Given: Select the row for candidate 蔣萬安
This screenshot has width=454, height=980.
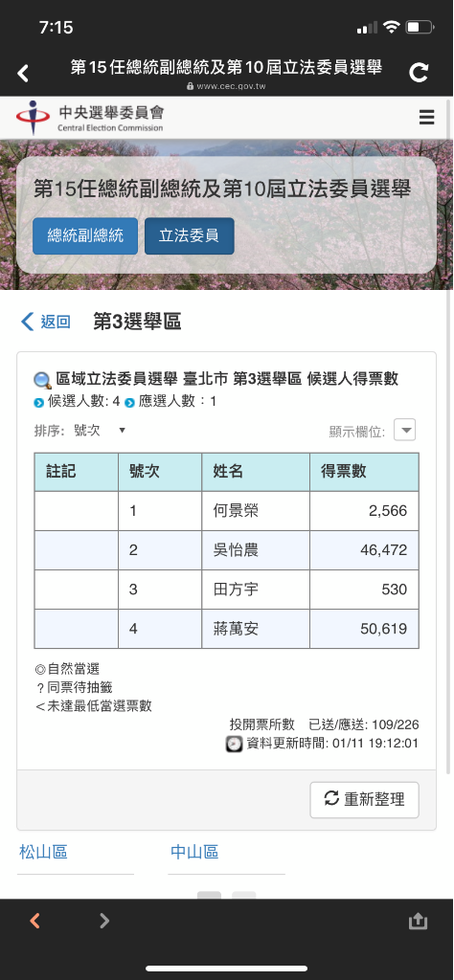Looking at the screenshot, I should coord(226,628).
